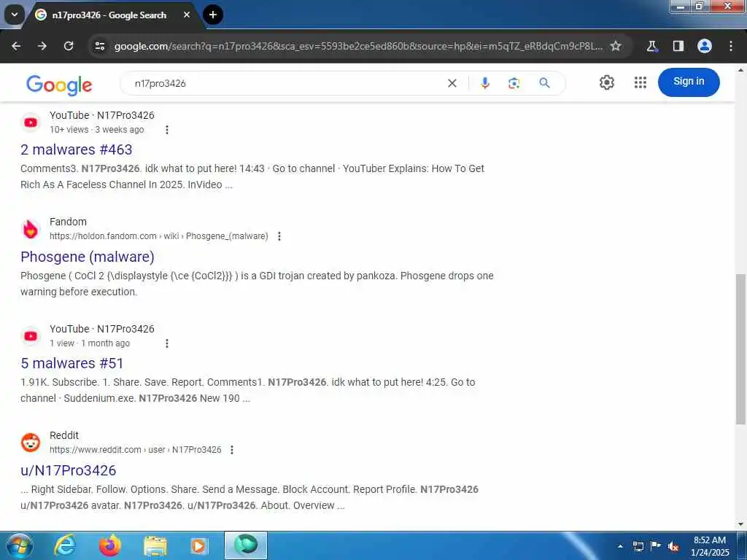Open Chrome three-dot menu
Screen dimensions: 747x560
[731, 46]
